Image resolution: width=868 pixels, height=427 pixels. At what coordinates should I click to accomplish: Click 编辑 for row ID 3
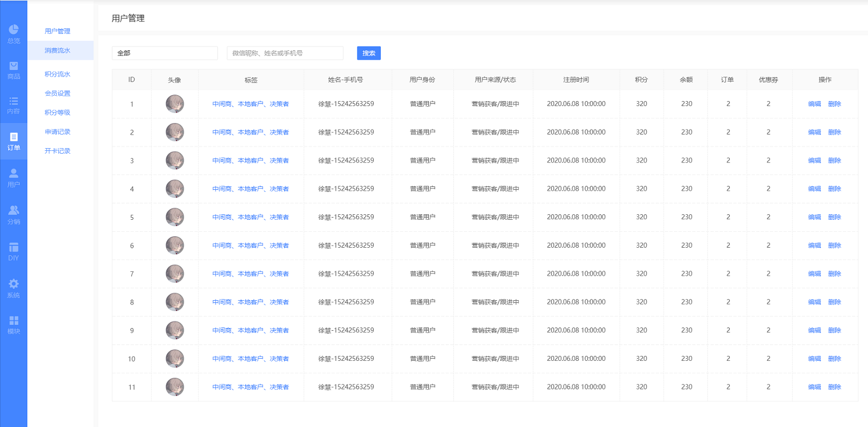click(x=814, y=161)
